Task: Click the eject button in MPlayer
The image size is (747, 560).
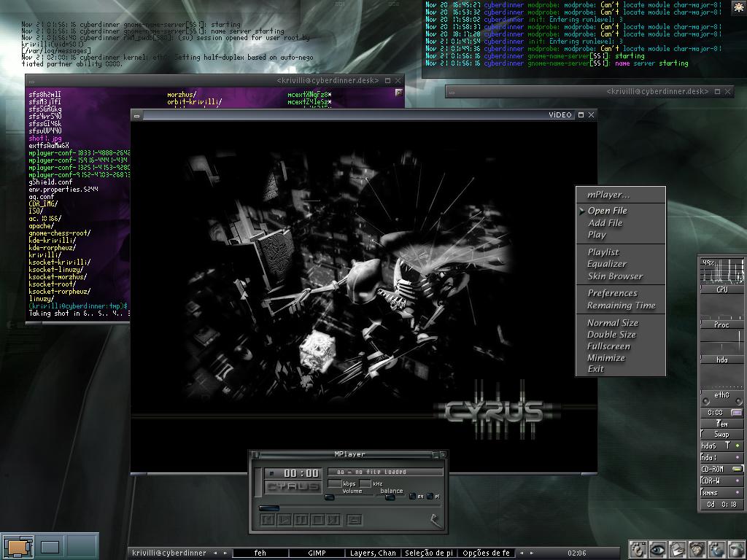Action: (354, 520)
